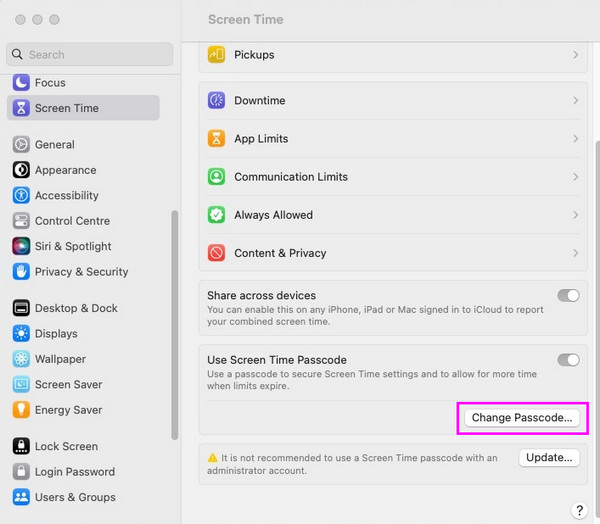
Task: Select Focus in the sidebar
Action: 83,82
